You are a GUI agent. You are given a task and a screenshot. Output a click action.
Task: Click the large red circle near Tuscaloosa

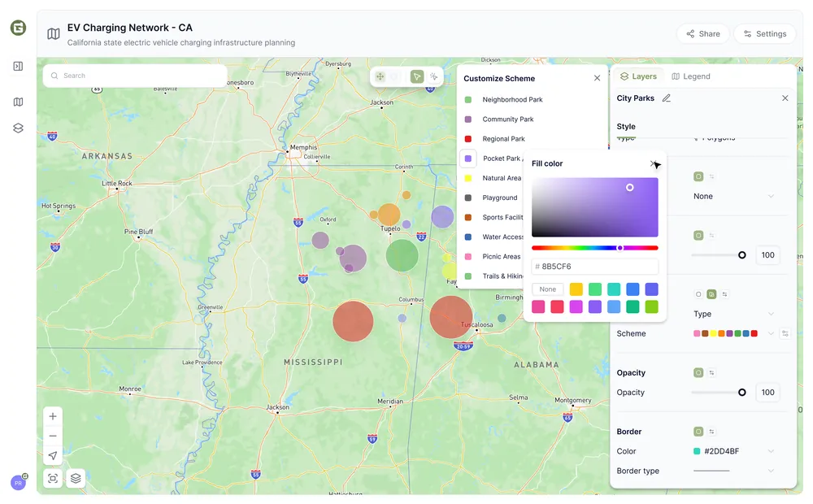[450, 317]
